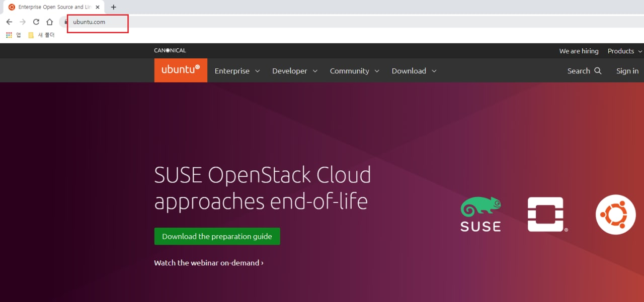Click the browser back arrow
Viewport: 644px width, 302px height.
[x=9, y=22]
